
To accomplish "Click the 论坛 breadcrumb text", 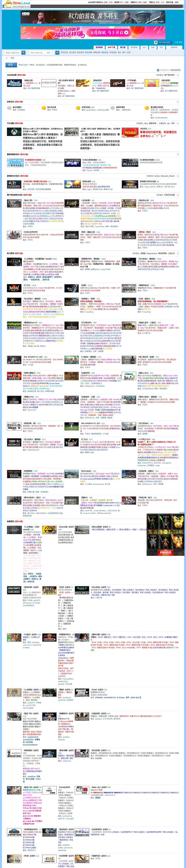I will [12, 58].
